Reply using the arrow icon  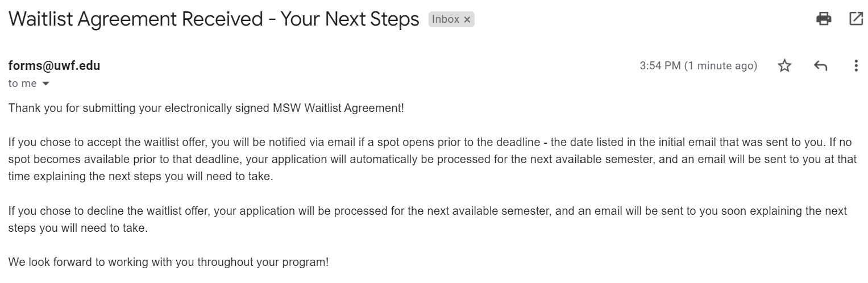coord(820,66)
